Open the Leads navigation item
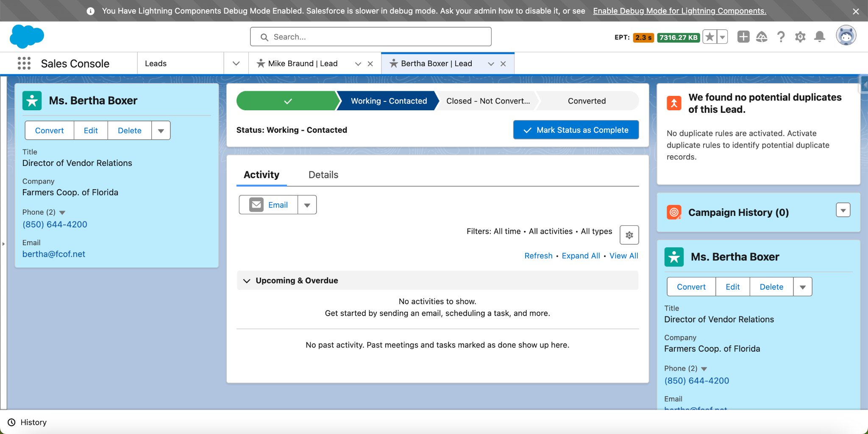This screenshot has width=868, height=434. (x=156, y=63)
